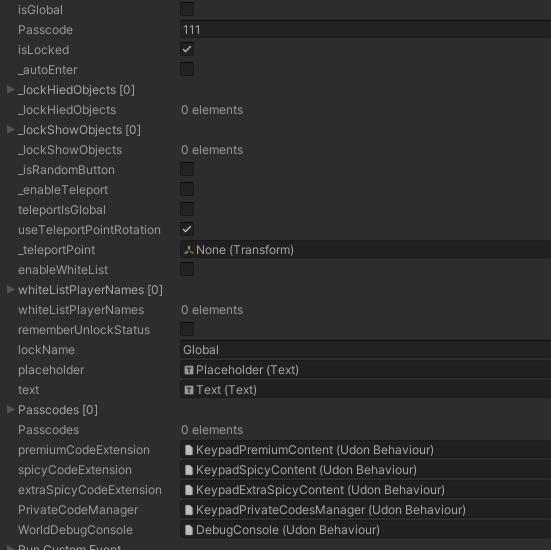The width and height of the screenshot is (551, 550).
Task: Click the Passcode field containing 111
Action: [x=365, y=30]
